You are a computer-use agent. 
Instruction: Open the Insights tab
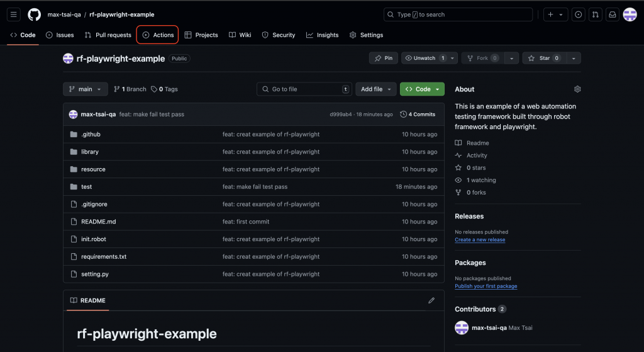(x=323, y=35)
